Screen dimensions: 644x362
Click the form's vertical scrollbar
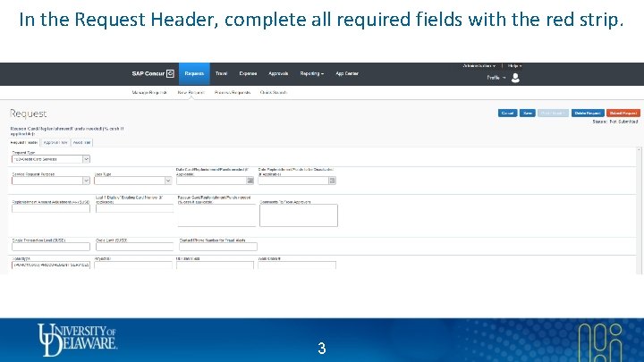point(639,211)
